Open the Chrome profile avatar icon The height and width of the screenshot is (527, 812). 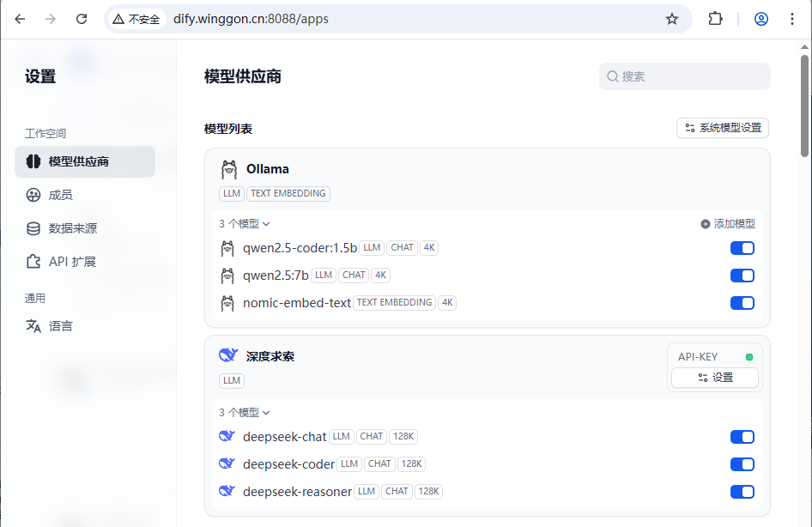pyautogui.click(x=761, y=19)
